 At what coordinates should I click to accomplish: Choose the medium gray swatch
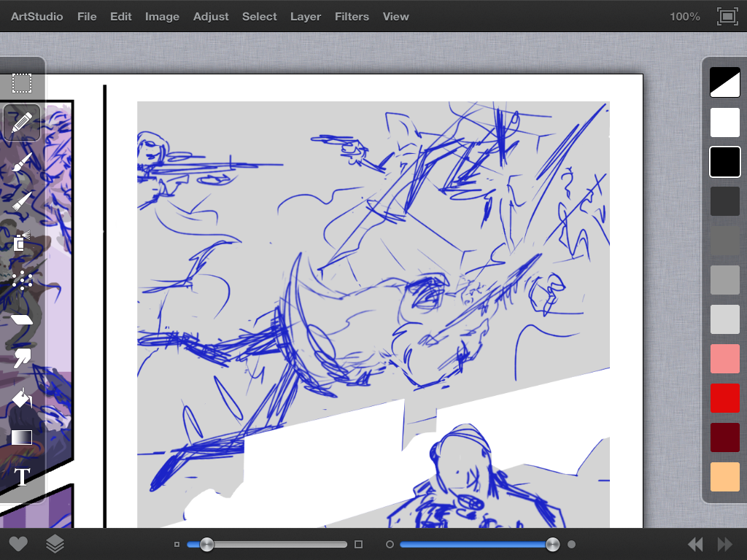(724, 241)
